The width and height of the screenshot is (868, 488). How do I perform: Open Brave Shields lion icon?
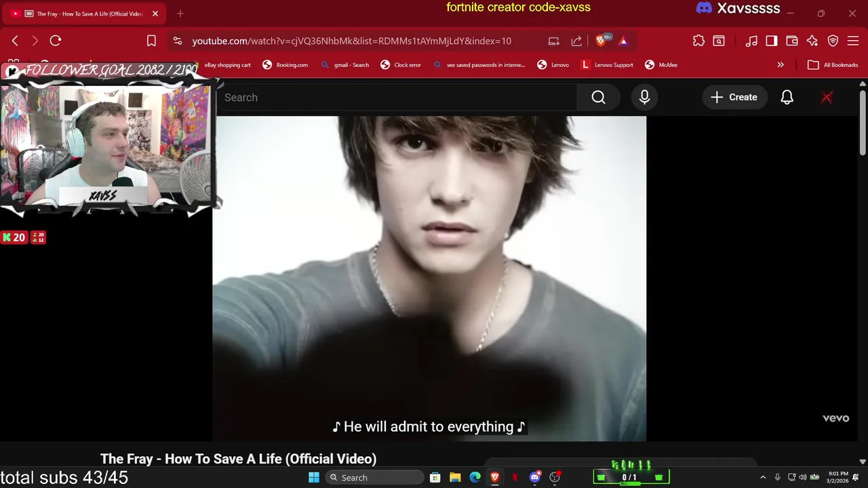pos(601,41)
